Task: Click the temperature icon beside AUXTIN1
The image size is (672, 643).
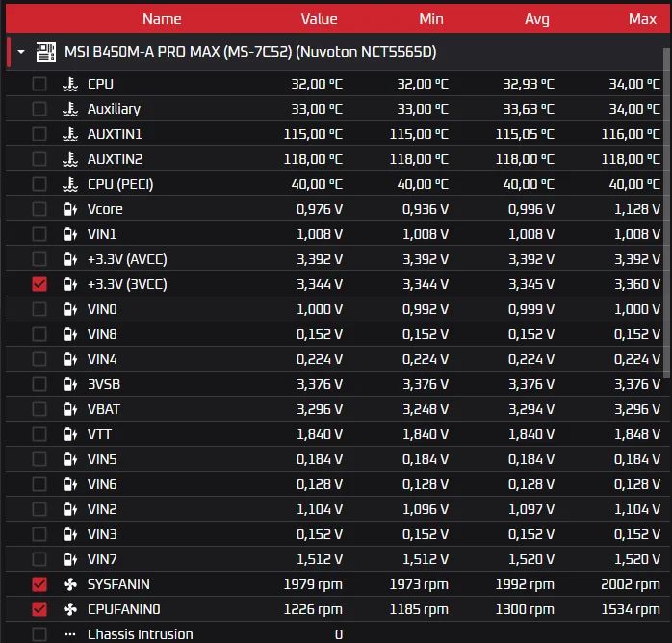Action: pos(70,134)
